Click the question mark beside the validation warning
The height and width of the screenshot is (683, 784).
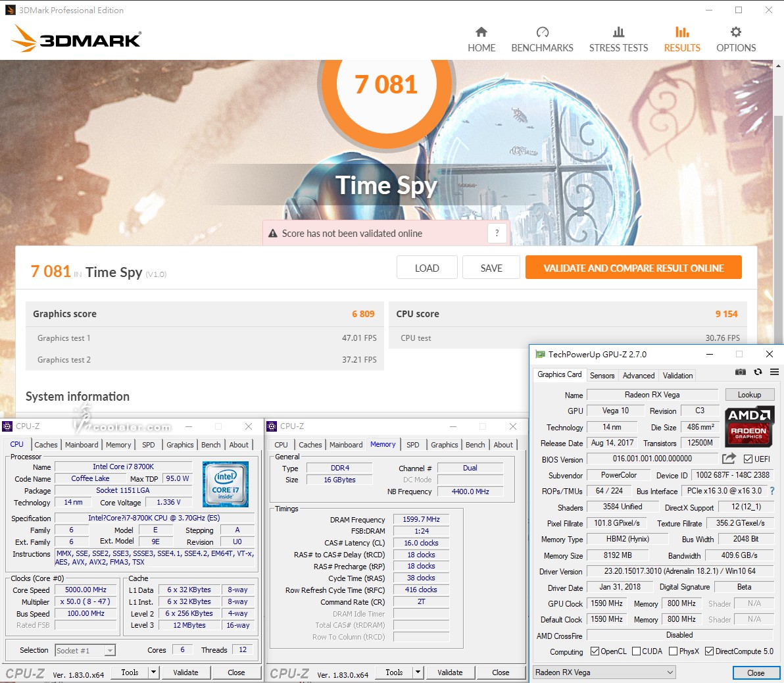tap(497, 233)
